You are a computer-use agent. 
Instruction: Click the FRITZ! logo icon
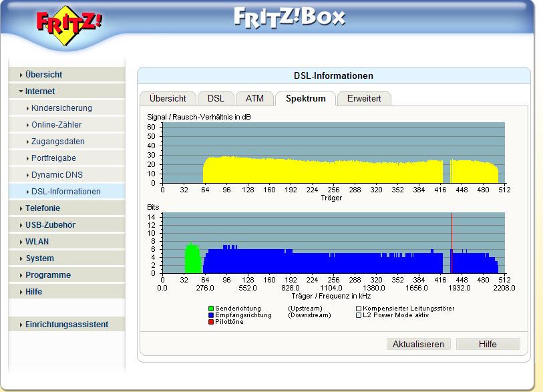69,26
